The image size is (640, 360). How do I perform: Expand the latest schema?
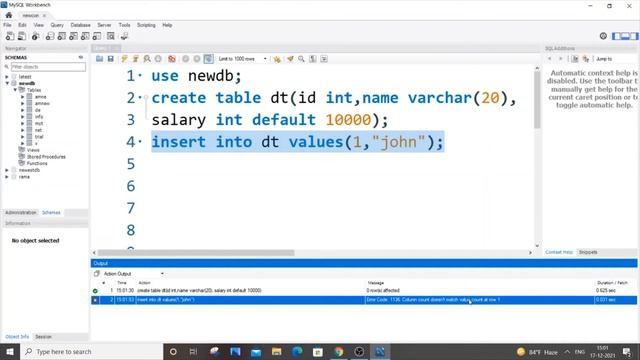pos(7,77)
